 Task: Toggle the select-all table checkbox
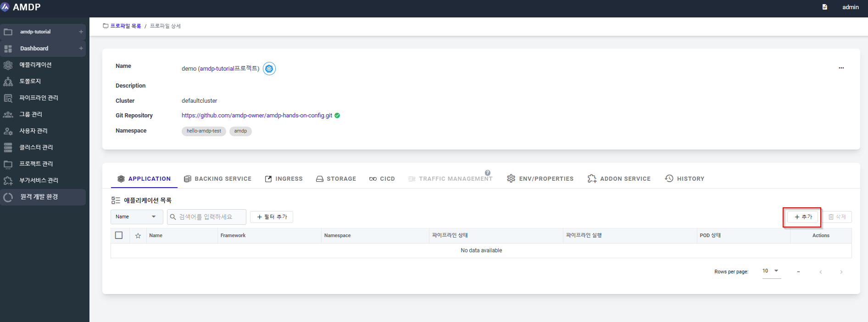coord(119,235)
